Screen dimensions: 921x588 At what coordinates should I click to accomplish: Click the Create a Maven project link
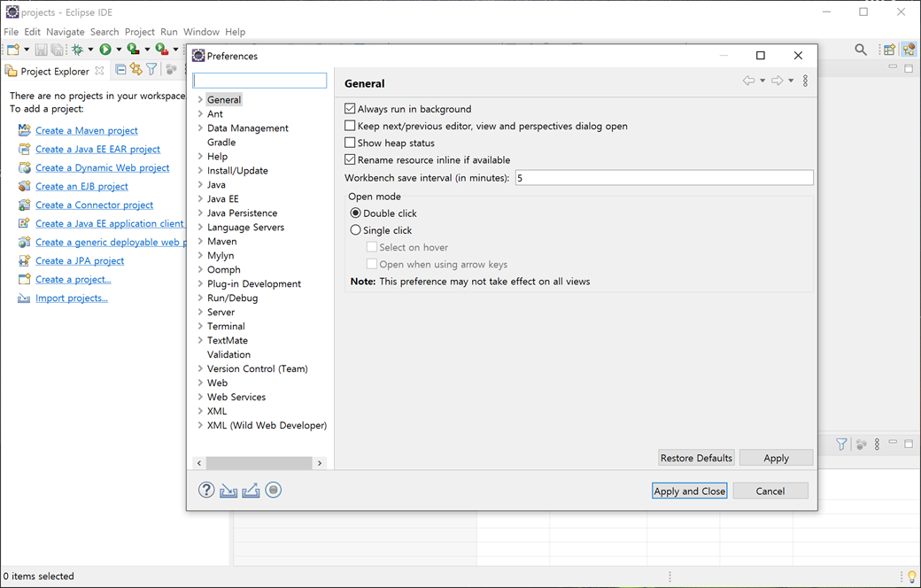87,130
